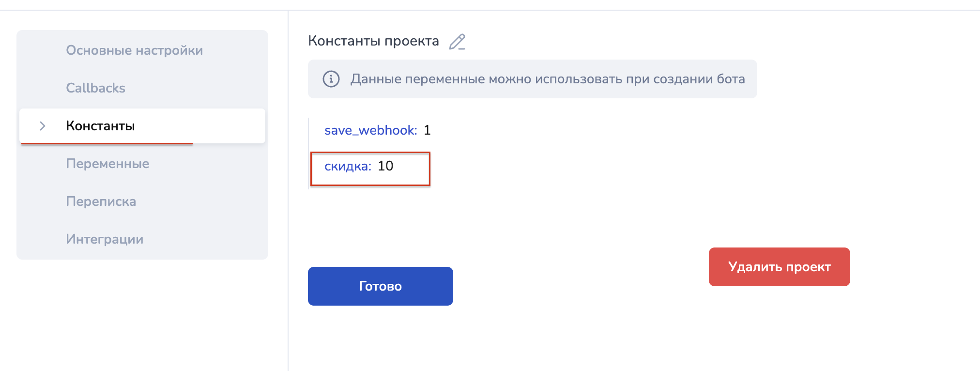980x371 pixels.
Task: Click the chevron arrow next to Константы
Action: [x=43, y=126]
